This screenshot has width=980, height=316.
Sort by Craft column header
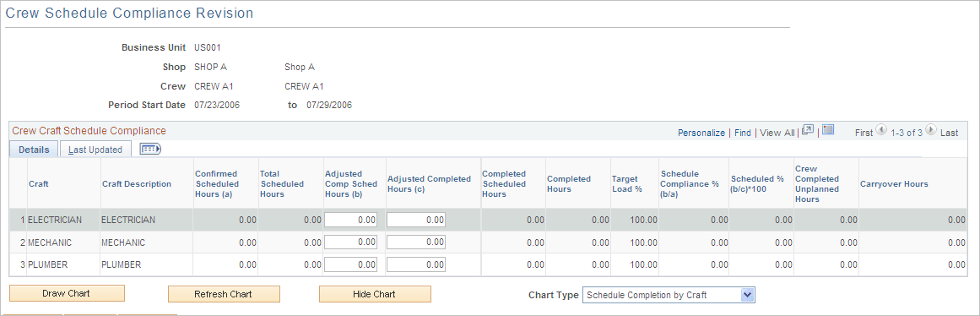tap(38, 184)
